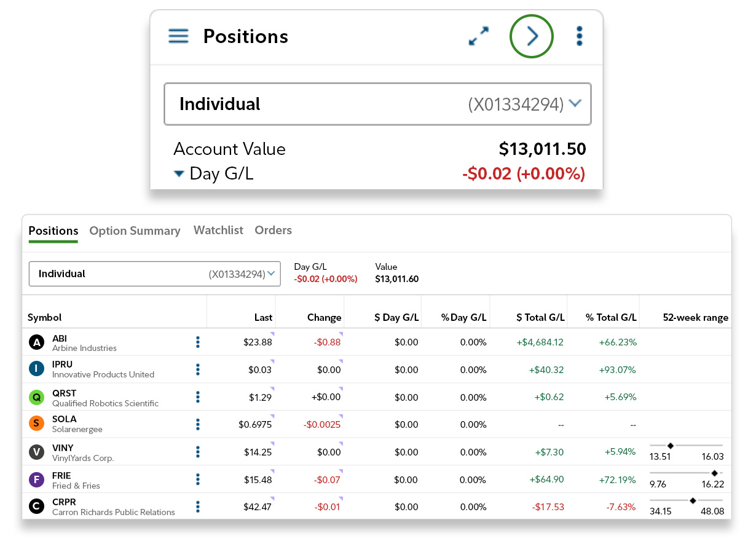Screen dimensions: 756x544
Task: Open the CRPR row three-dot menu
Action: 198,507
